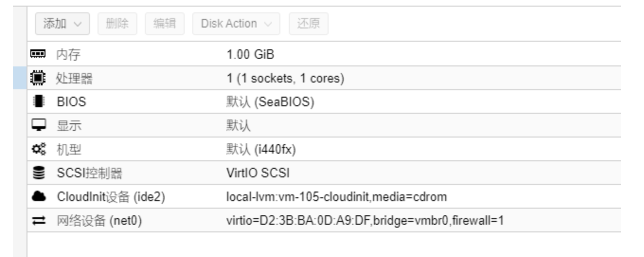Click the memory (内存) RAM icon
This screenshot has width=644, height=257.
(x=38, y=55)
